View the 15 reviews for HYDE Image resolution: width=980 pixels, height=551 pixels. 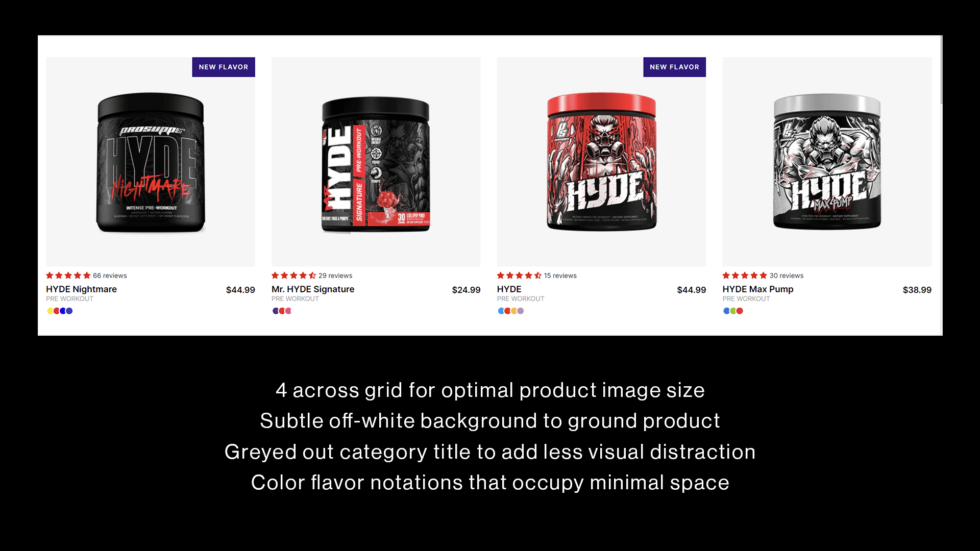coord(560,275)
